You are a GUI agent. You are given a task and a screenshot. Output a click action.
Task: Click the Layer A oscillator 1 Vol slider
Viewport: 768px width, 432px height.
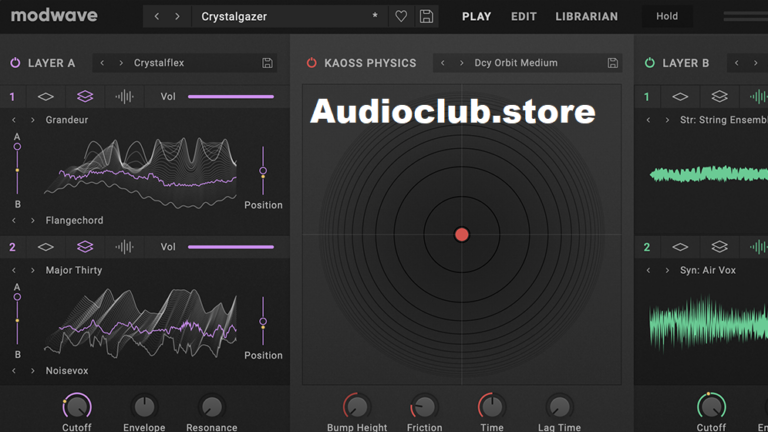231,97
